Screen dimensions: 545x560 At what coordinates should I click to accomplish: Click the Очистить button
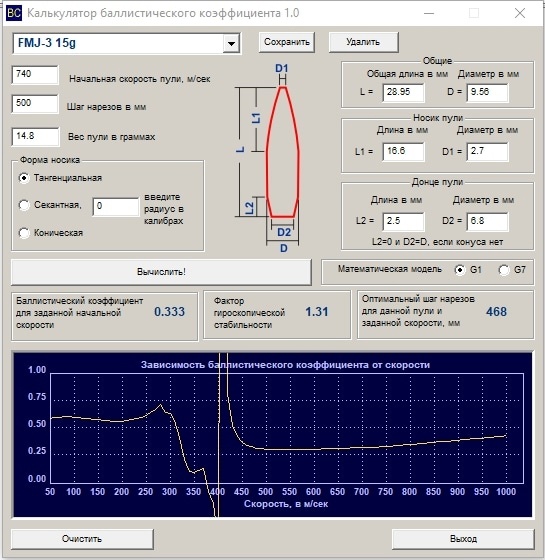pyautogui.click(x=82, y=539)
